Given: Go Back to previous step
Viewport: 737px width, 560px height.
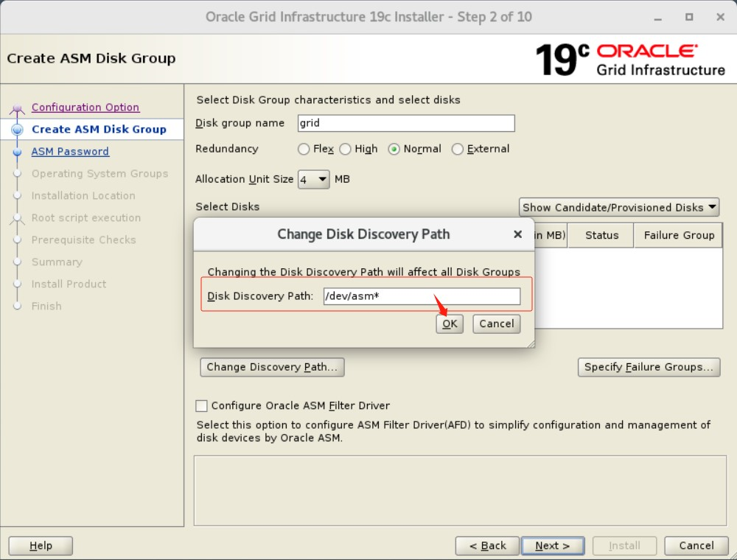Looking at the screenshot, I should click(x=487, y=545).
